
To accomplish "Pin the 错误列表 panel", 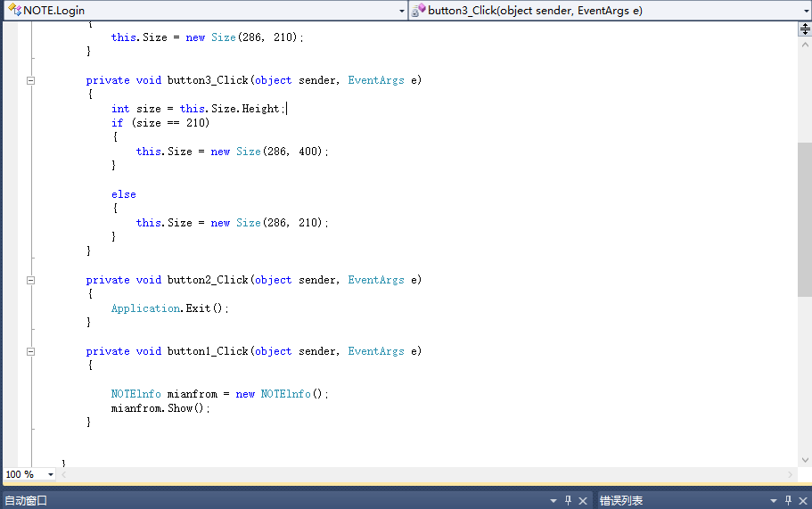I will 788,501.
